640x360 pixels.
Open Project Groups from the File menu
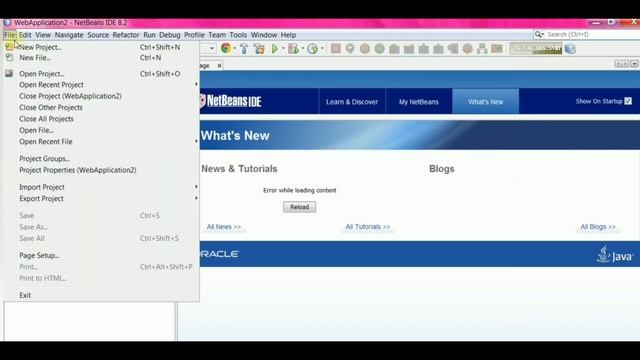[x=101, y=158]
